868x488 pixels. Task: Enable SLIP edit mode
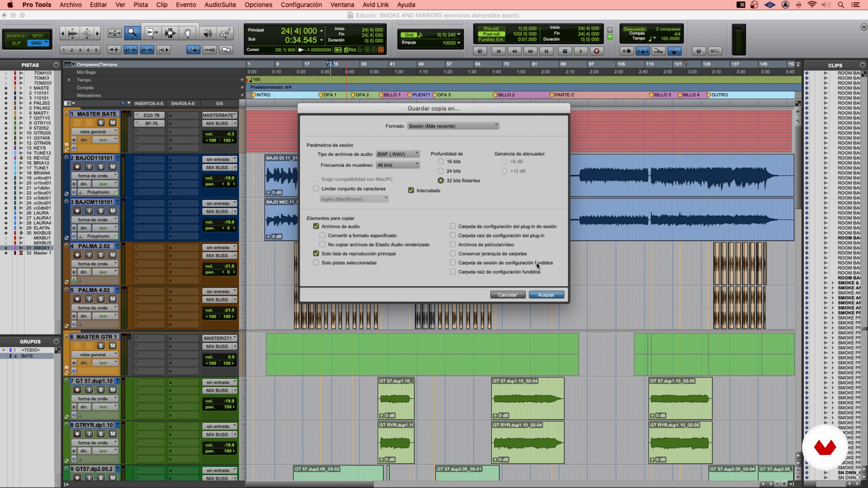coord(16,43)
